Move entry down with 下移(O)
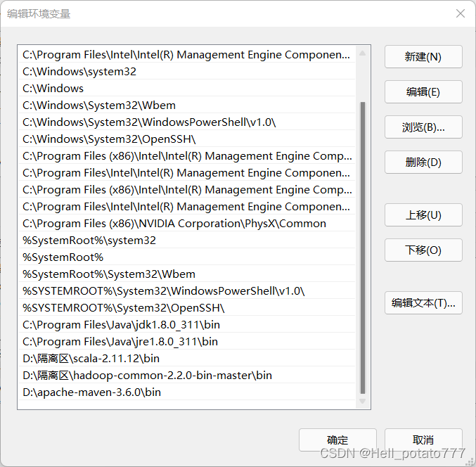The image size is (476, 467). [423, 250]
